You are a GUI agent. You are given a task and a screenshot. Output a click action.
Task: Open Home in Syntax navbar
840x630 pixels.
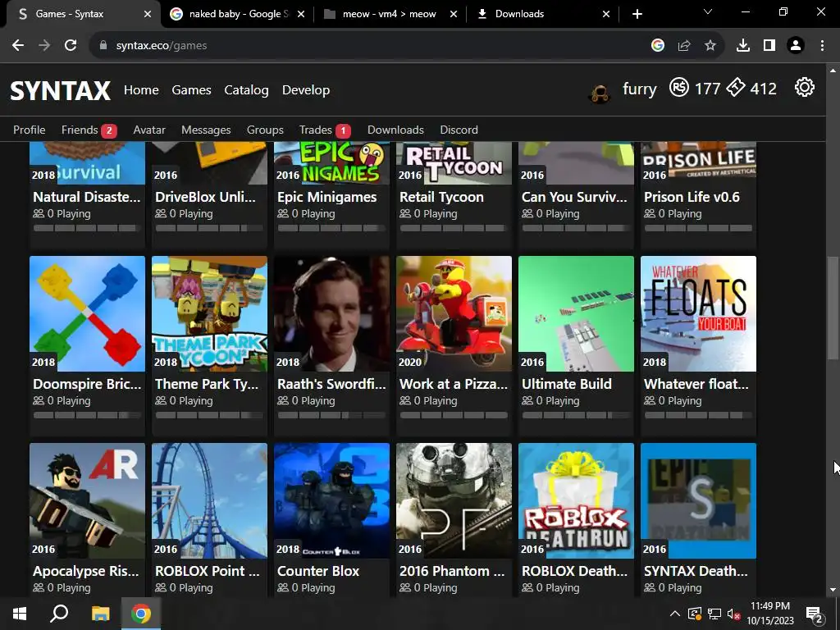click(x=141, y=90)
